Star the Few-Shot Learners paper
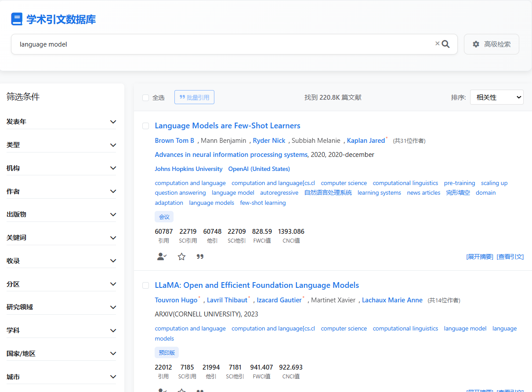Screen dimensions: 532x392 181,257
